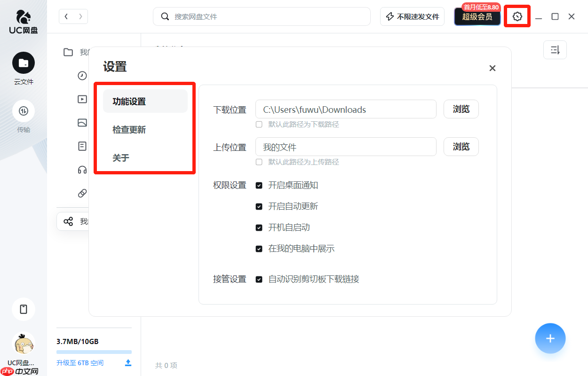Uncheck 开机自启动
The image size is (588, 376).
pos(259,228)
